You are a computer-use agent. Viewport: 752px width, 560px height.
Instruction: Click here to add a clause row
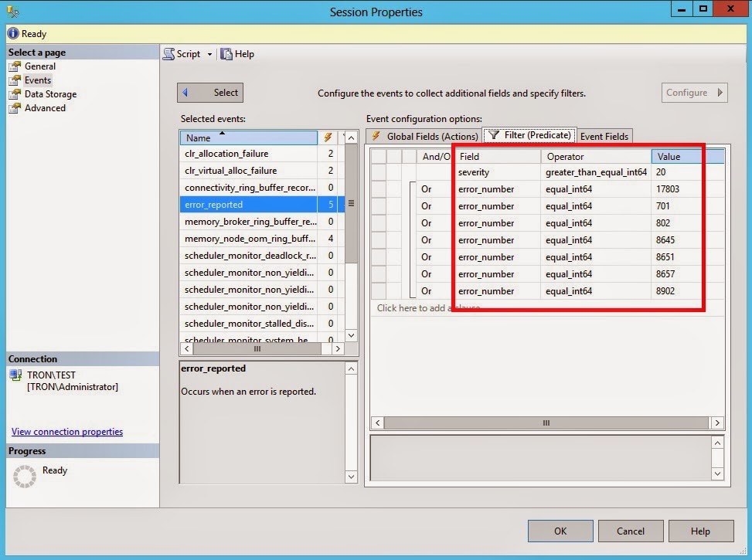point(546,308)
